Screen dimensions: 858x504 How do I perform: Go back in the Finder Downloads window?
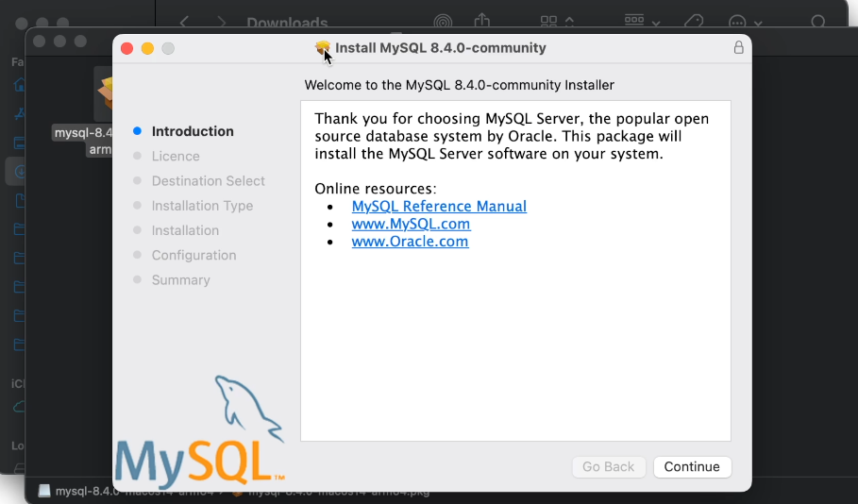coord(184,22)
